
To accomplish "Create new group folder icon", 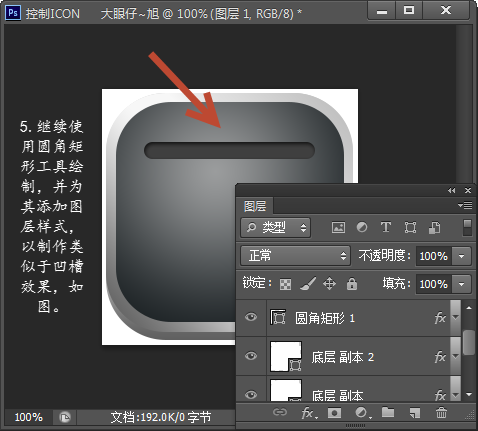I will point(388,413).
